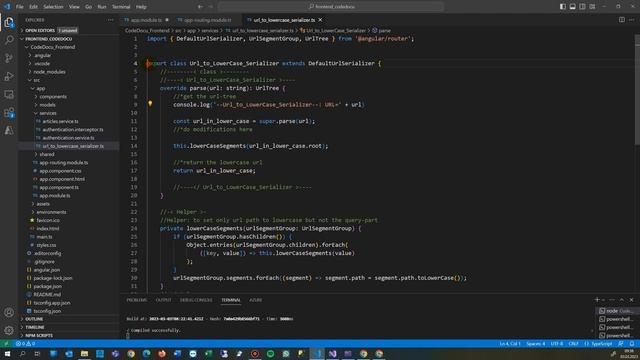Maximize the terminal panel with up chevron

(x=622, y=300)
